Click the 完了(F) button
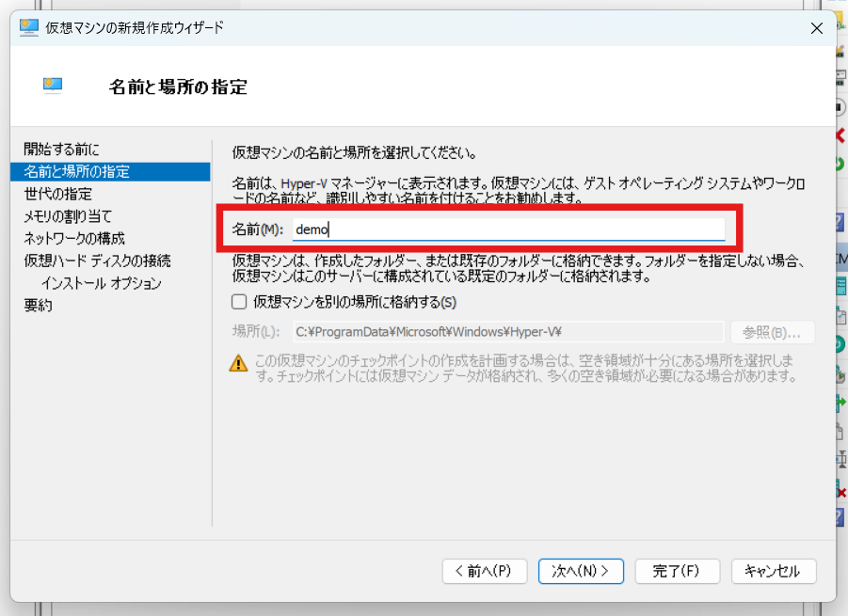 pos(677,571)
